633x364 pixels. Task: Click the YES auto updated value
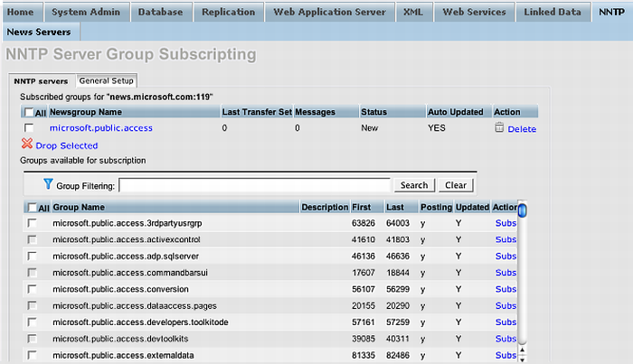point(437,127)
